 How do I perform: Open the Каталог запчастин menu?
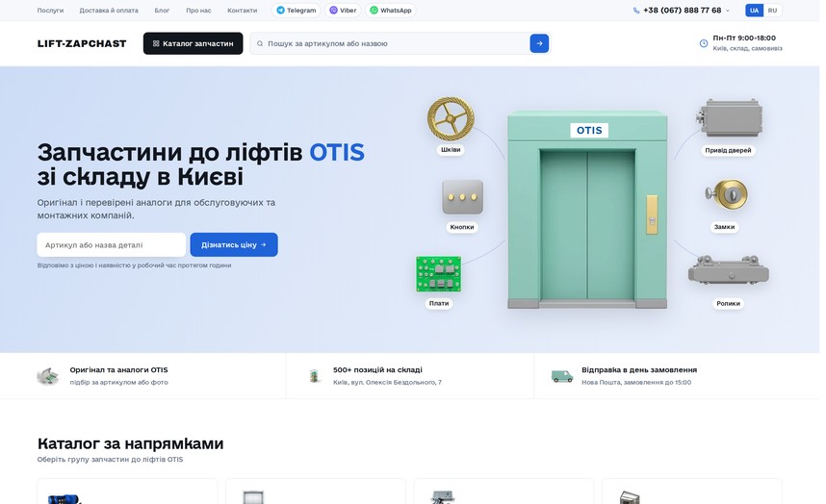193,43
